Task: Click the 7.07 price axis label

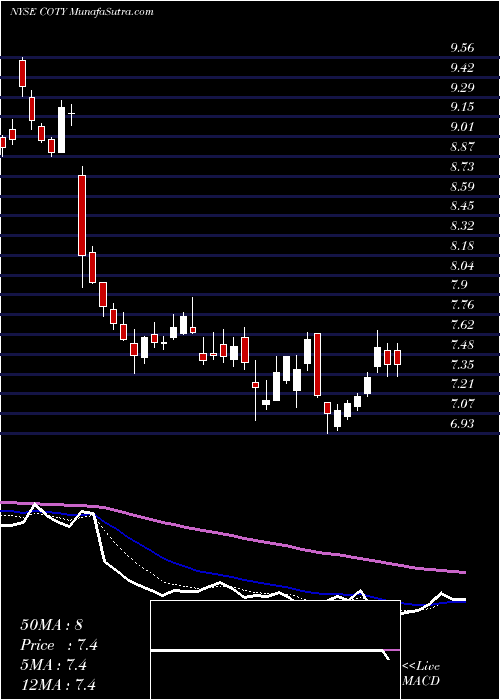Action: click(462, 404)
